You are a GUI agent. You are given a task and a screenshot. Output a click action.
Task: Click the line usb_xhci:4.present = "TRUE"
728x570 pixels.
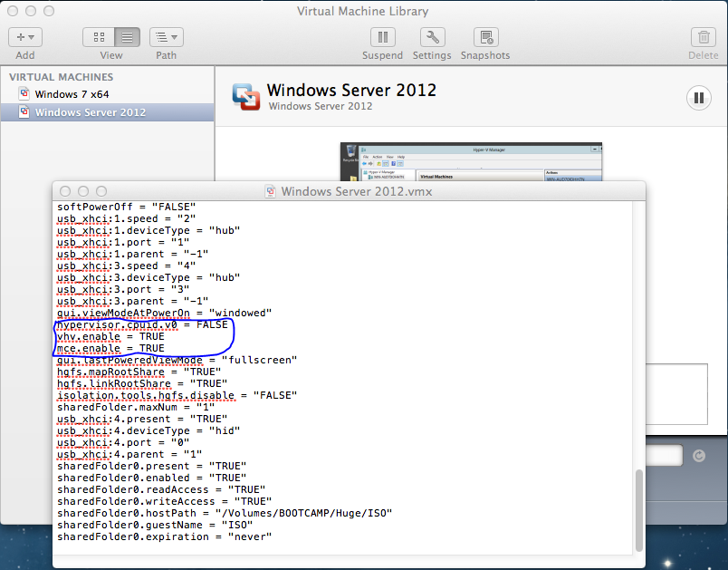pos(142,419)
